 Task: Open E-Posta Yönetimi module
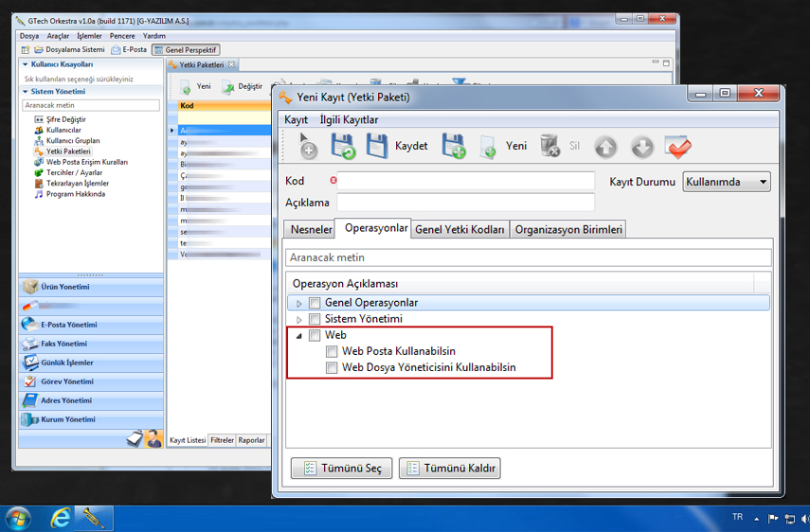91,325
